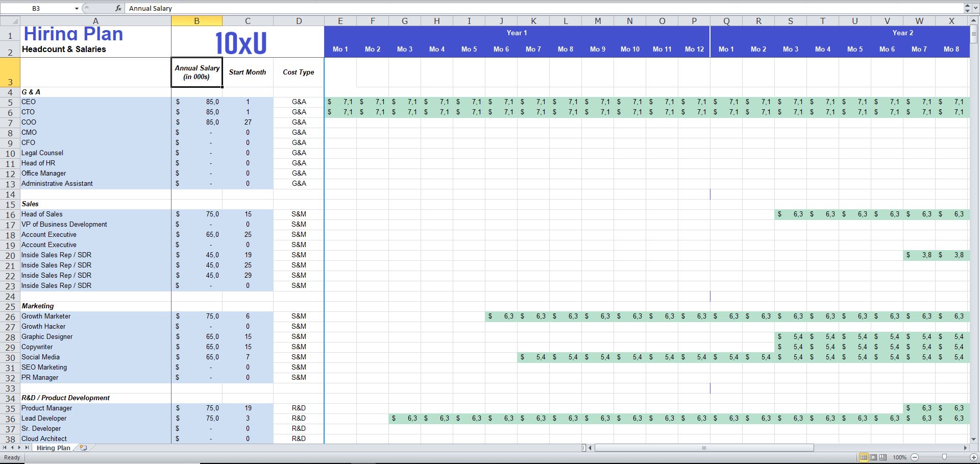Screen dimensions: 980x464
Task: Click the horizontal scrollbar thumb
Action: [x=704, y=448]
